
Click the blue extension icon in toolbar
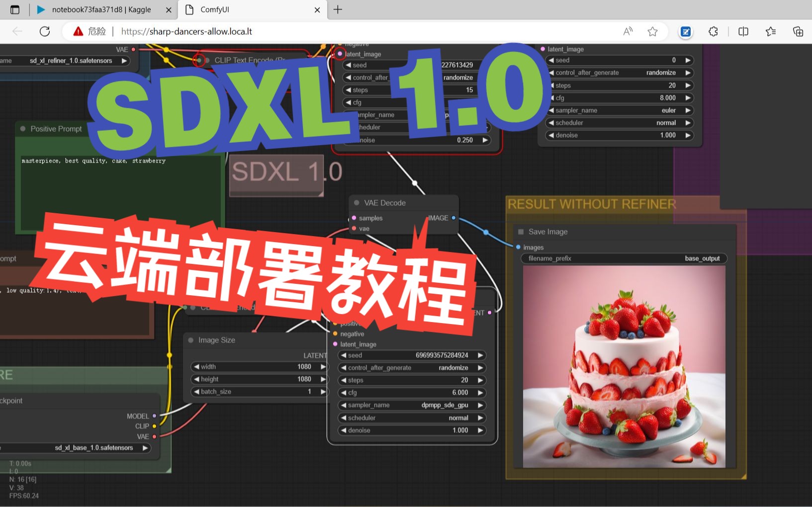686,31
